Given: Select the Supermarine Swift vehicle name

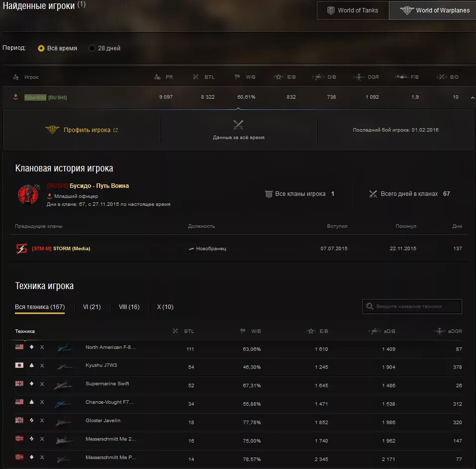Looking at the screenshot, I should pos(107,384).
